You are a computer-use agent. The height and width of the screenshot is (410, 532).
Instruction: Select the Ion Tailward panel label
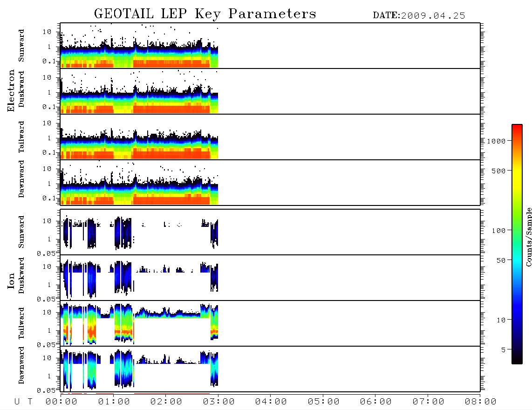tap(21, 323)
